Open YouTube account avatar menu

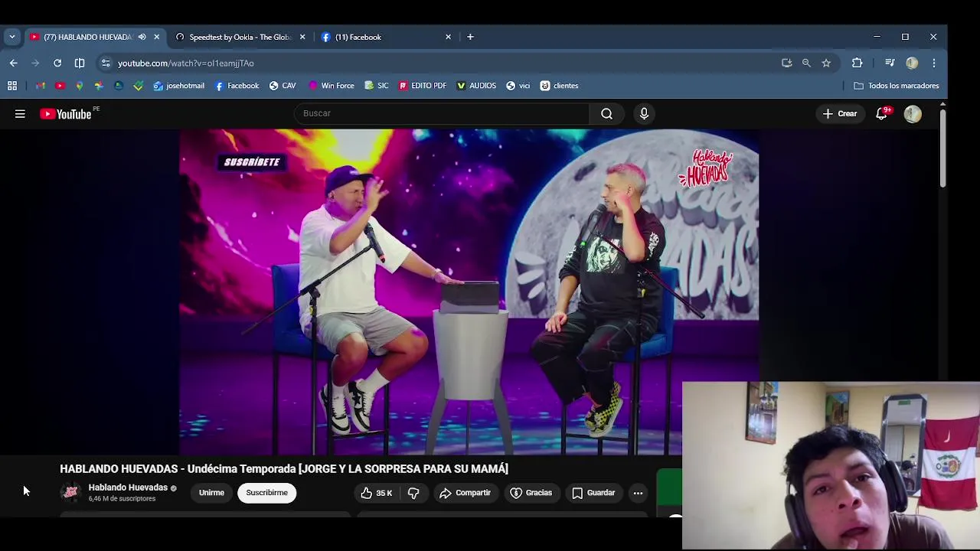coord(912,114)
